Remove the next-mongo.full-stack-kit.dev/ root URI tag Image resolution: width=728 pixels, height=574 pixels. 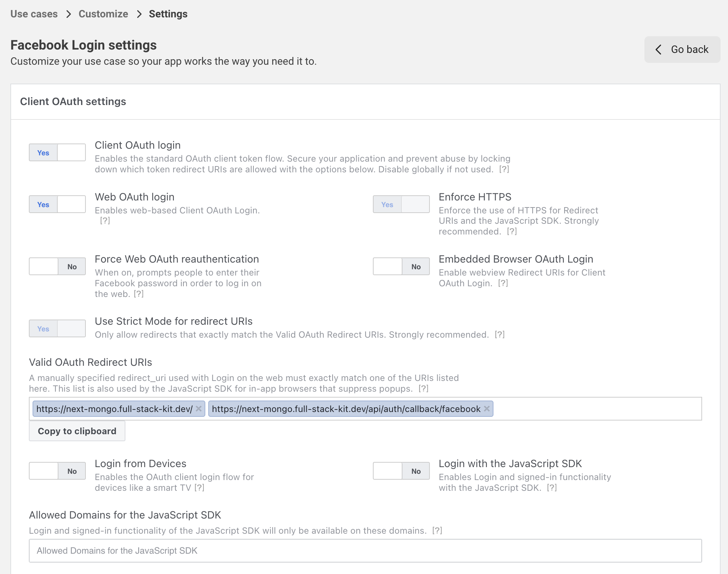click(x=199, y=409)
